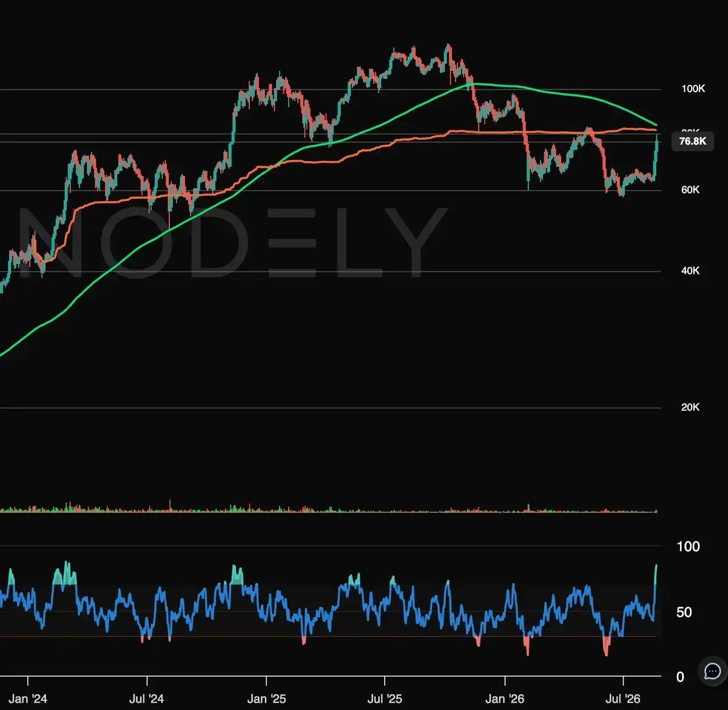The width and height of the screenshot is (728, 710).
Task: Select the 20K price axis label
Action: (x=690, y=407)
